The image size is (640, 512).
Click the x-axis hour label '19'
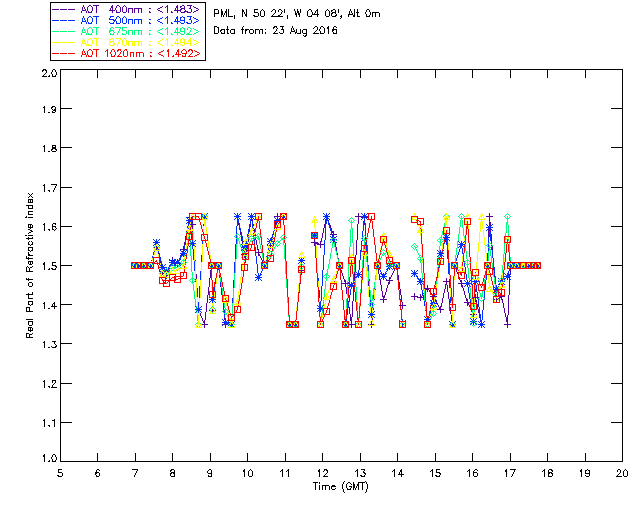click(585, 473)
